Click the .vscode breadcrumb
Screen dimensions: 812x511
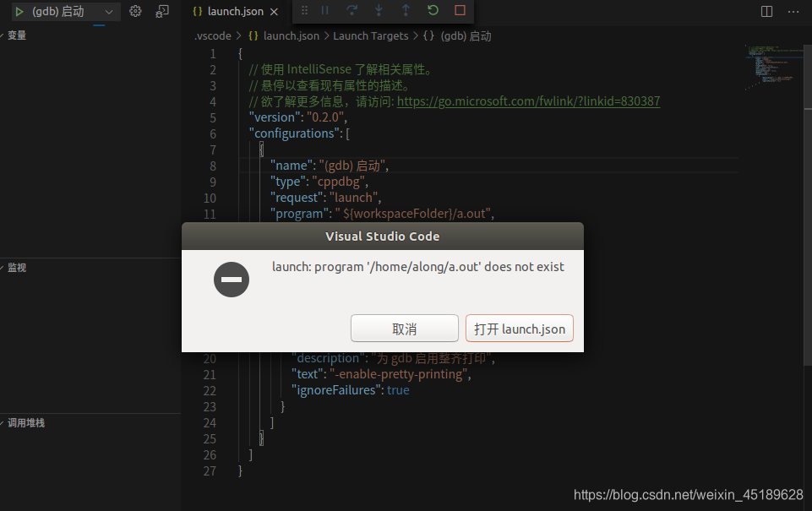point(213,35)
